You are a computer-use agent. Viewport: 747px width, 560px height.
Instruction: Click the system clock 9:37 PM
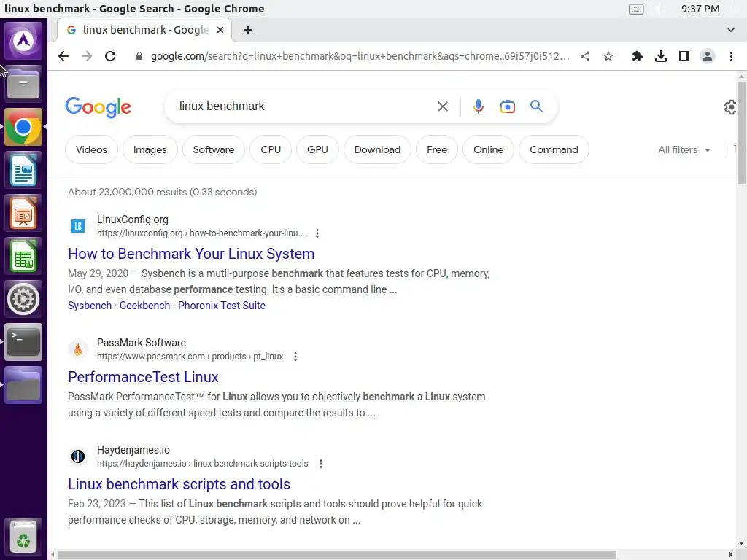tap(700, 9)
